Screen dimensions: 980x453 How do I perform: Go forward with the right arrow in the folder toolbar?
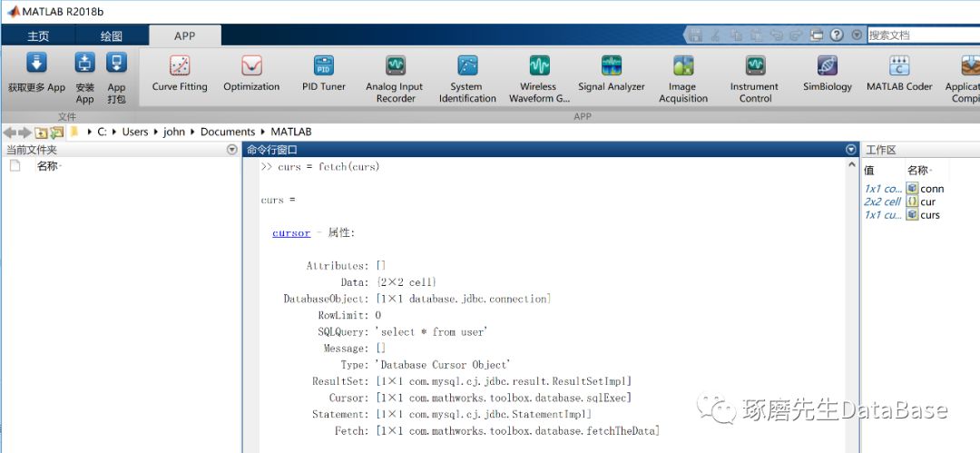(24, 132)
